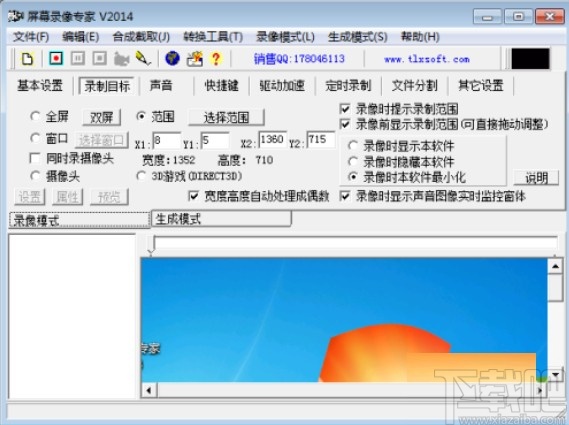Open the 转换工具(T) menu
The width and height of the screenshot is (569, 425).
click(x=213, y=37)
